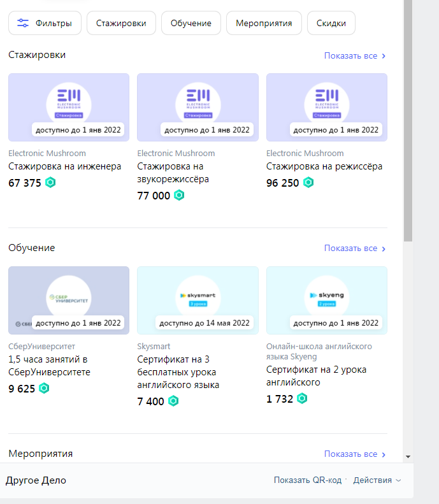Click coin icon next to 1 732

[302, 398]
